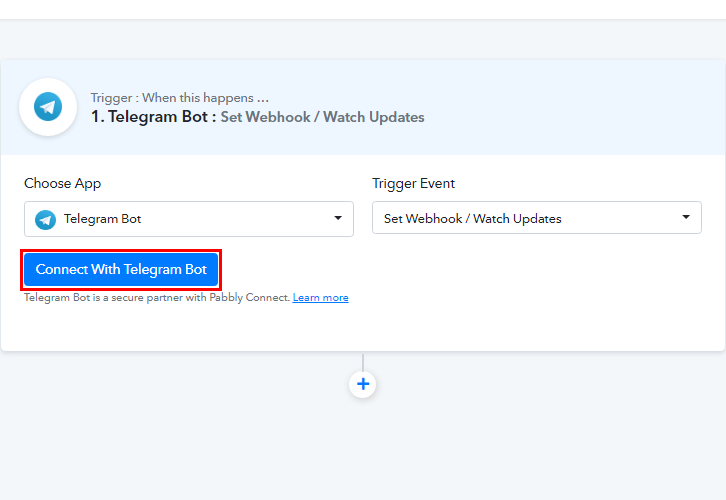Click the Telegram icon inside Choose App field

pyautogui.click(x=45, y=219)
